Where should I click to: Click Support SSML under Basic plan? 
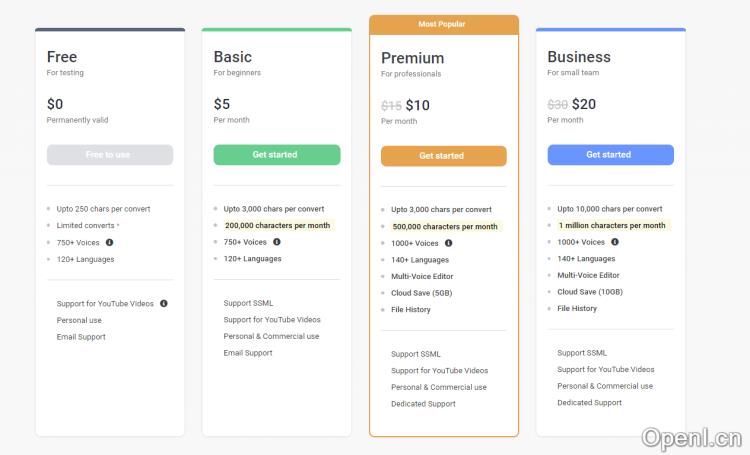pos(248,303)
